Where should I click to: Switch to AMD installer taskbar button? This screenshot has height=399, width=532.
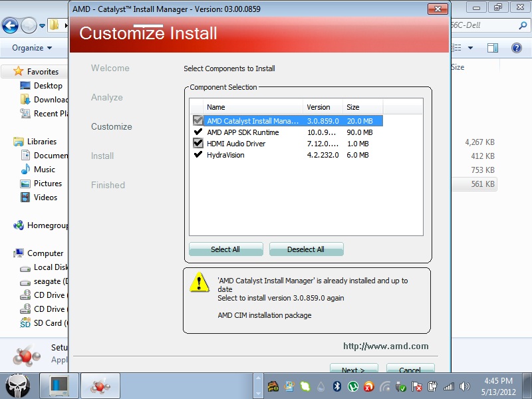coord(100,386)
